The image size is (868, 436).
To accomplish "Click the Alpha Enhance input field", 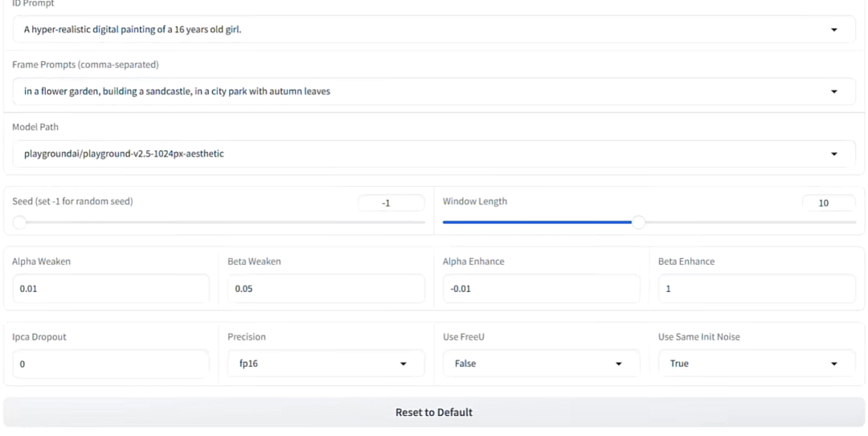I will [x=542, y=289].
